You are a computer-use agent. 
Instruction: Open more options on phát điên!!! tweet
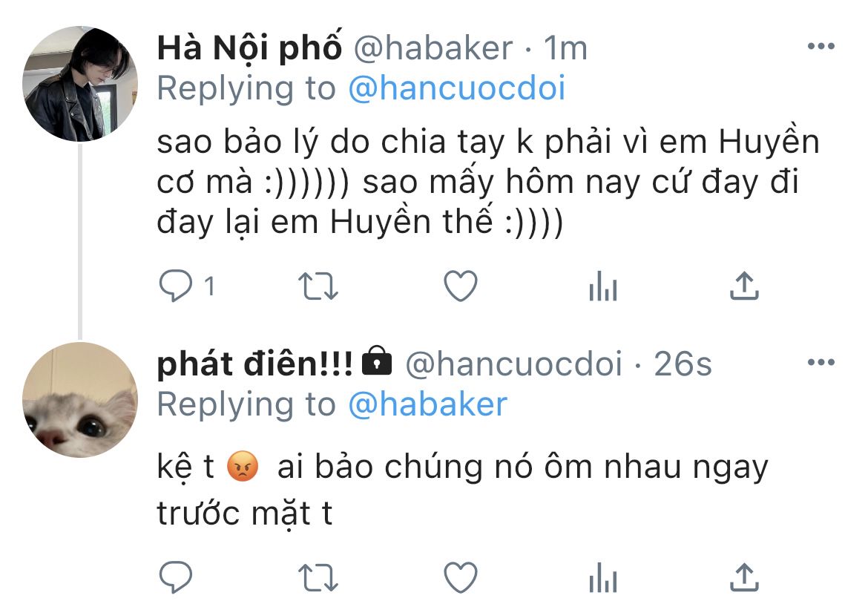tap(821, 363)
